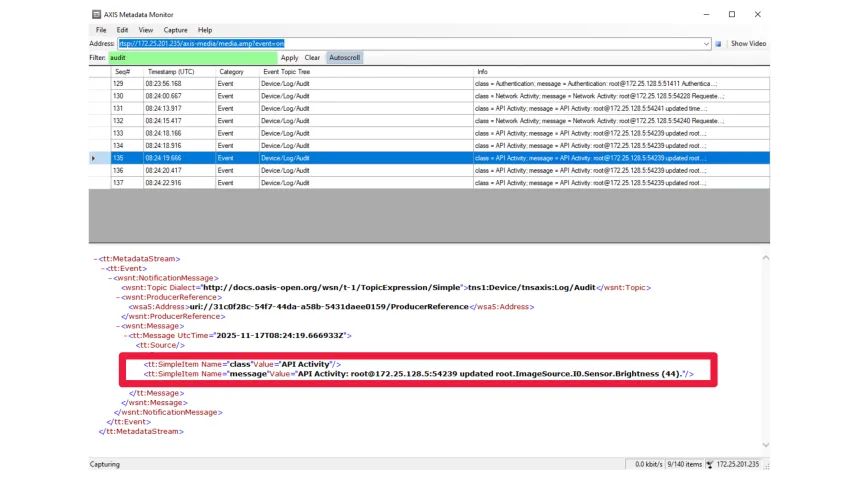Collapse the wsnt:Message XML node
848x477 pixels.
(117, 326)
